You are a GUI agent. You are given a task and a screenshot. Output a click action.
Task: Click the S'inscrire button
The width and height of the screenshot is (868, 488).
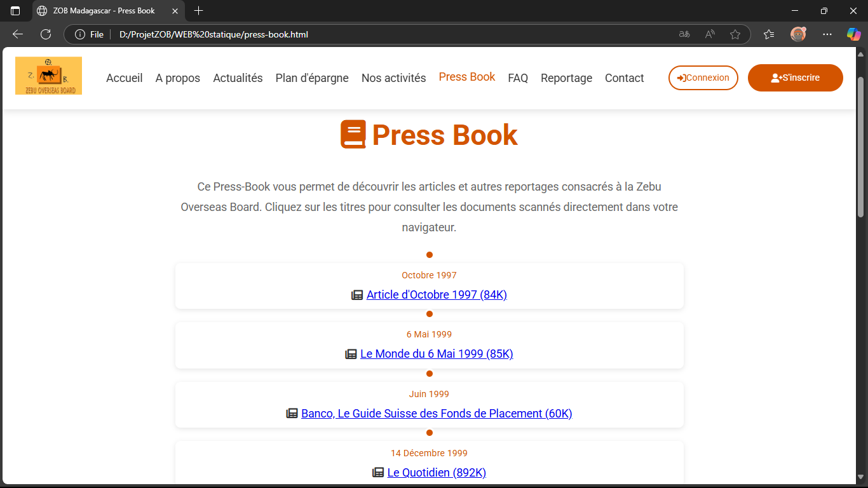coord(796,78)
